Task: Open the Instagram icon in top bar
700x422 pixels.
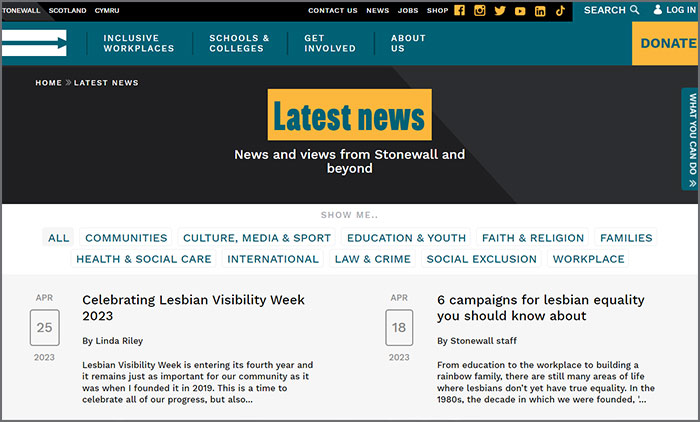Action: point(479,10)
